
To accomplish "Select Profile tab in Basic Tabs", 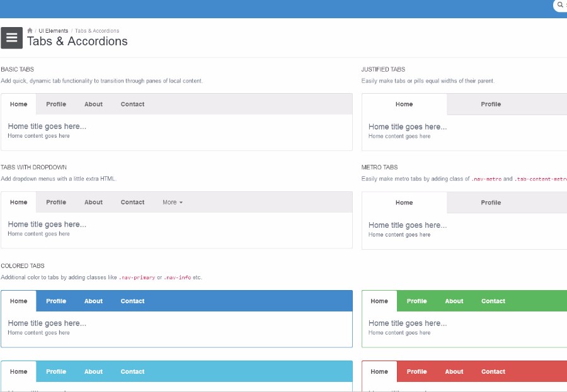I will (x=56, y=104).
